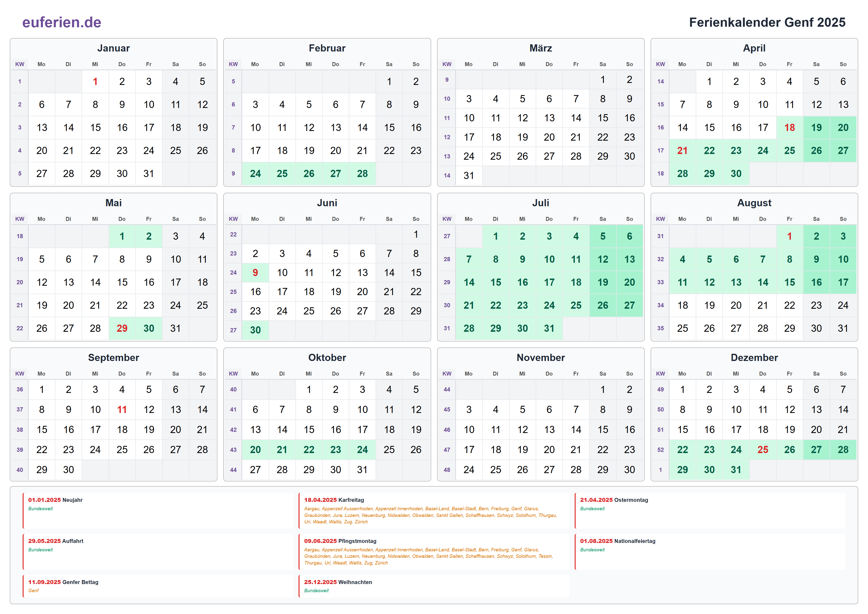This screenshot has height=614, width=868.
Task: Click week number 9 in Februar
Action: (x=233, y=174)
